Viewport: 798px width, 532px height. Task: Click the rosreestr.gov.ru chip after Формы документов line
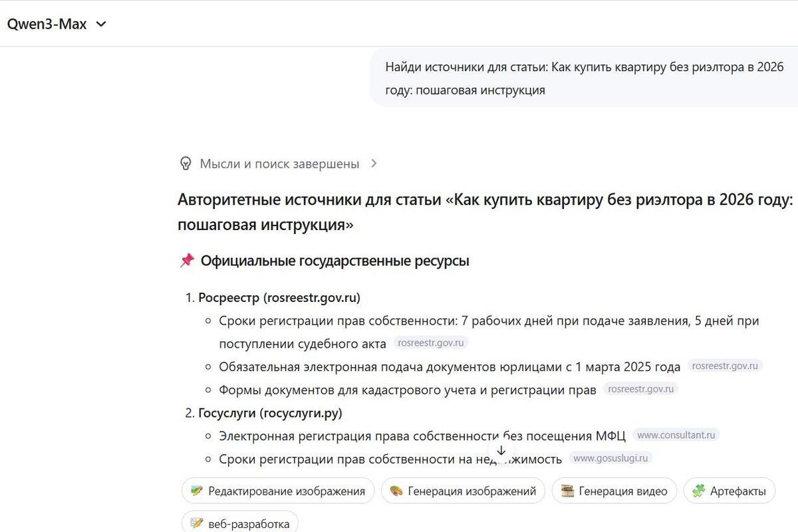(640, 388)
